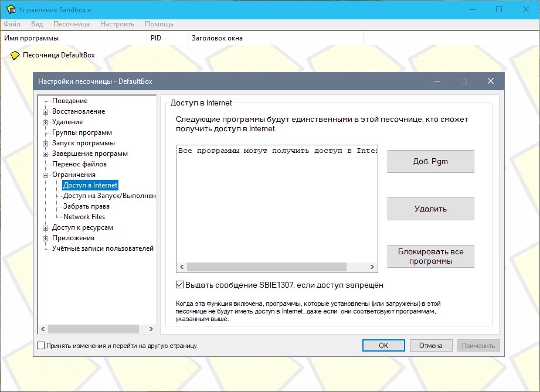
Task: Expand the Восстановление tree node
Action: point(46,112)
